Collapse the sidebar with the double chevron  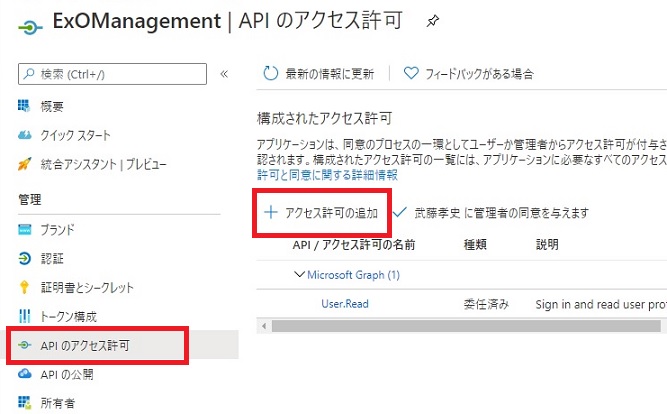[x=224, y=74]
